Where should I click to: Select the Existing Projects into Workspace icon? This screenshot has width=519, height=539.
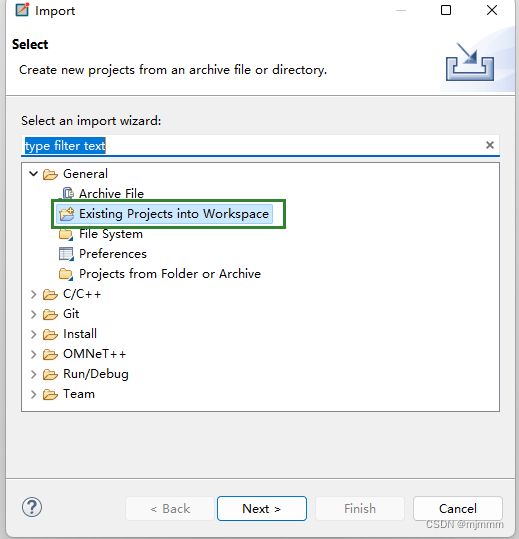[x=66, y=214]
